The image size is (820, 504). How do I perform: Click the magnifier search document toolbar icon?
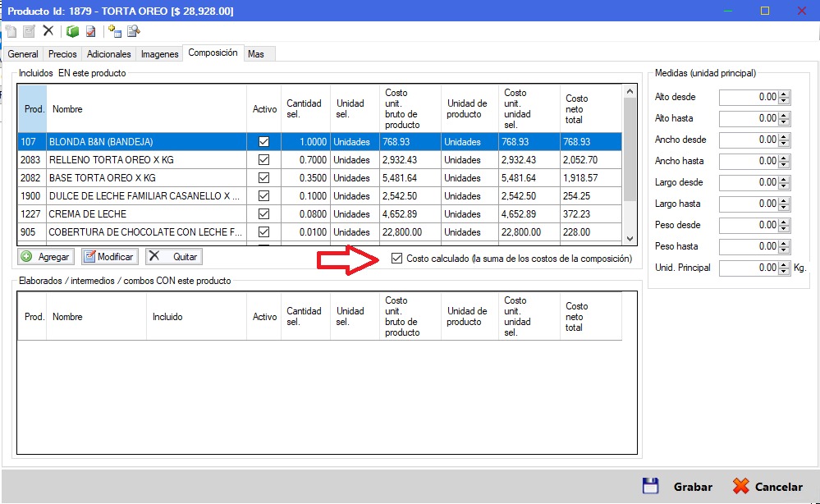point(133,31)
